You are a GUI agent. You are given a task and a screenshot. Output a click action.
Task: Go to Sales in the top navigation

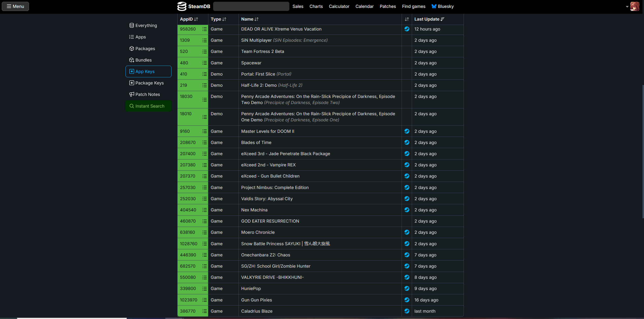point(298,6)
